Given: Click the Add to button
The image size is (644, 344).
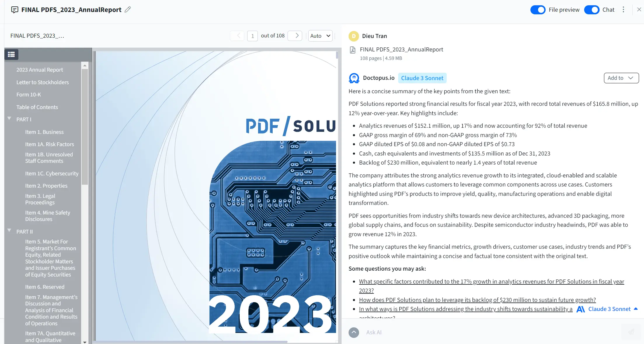Looking at the screenshot, I should click(x=620, y=77).
